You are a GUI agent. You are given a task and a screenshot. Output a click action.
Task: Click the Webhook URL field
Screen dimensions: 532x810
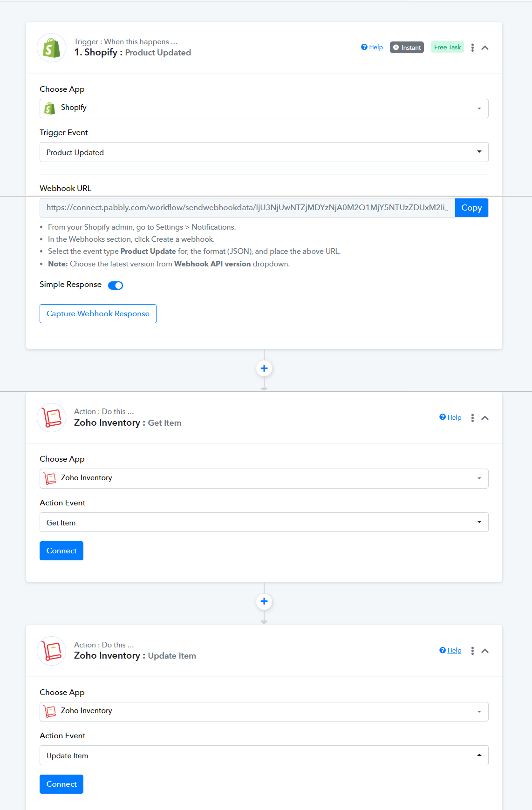point(247,208)
